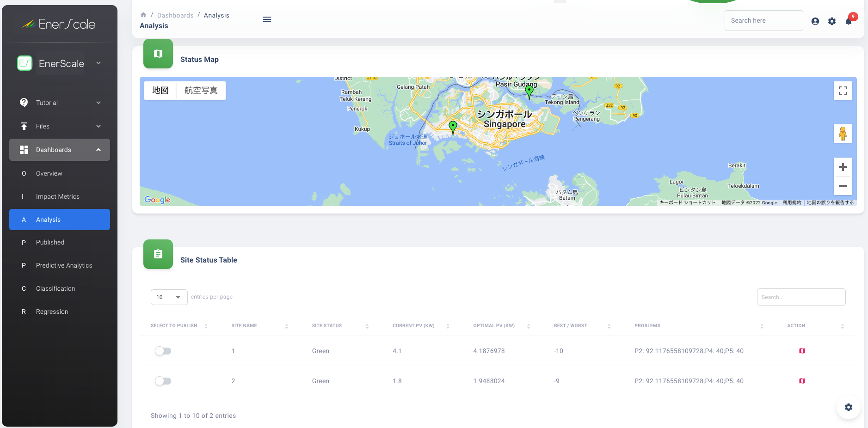Click the green map pin west of Singapore
This screenshot has height=428, width=868.
pyautogui.click(x=453, y=127)
